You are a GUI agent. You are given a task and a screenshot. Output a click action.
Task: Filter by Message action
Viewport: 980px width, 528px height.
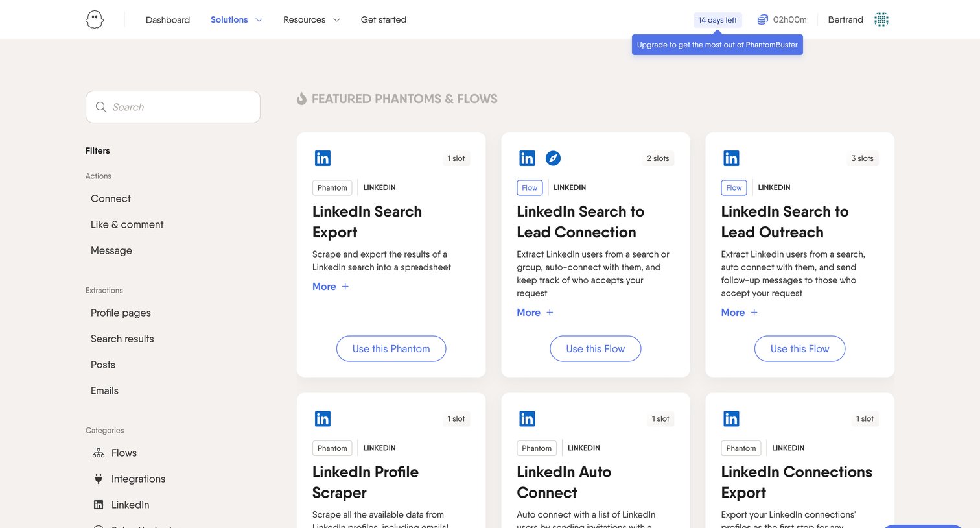pyautogui.click(x=111, y=250)
